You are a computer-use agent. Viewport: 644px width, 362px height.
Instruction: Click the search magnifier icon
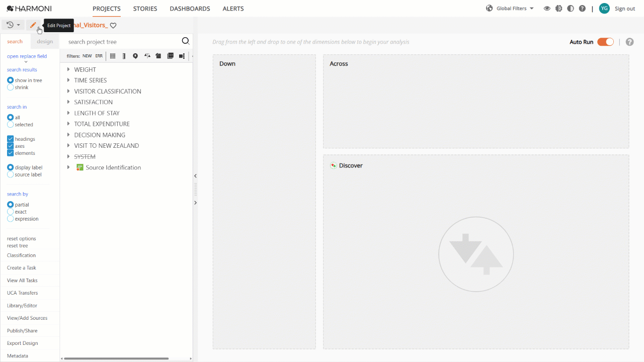pyautogui.click(x=186, y=41)
